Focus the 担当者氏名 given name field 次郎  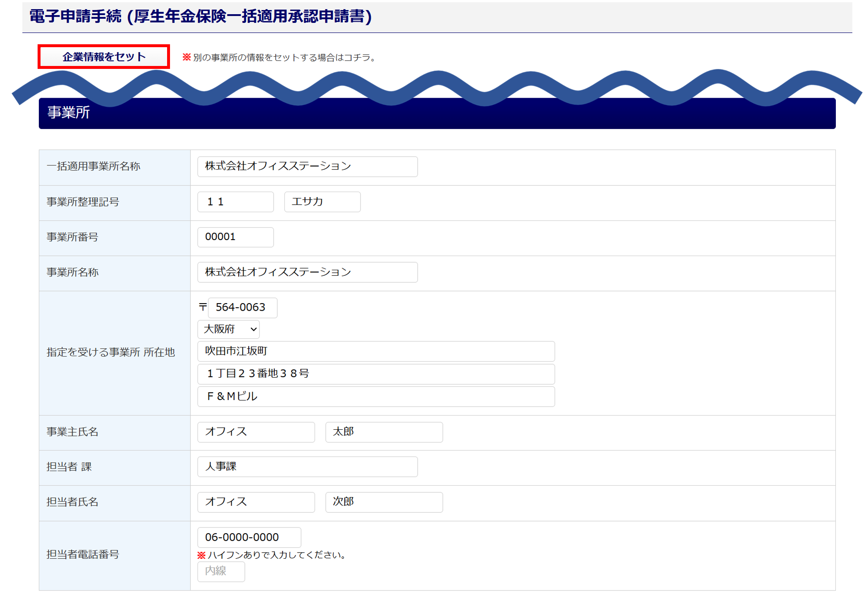point(384,502)
